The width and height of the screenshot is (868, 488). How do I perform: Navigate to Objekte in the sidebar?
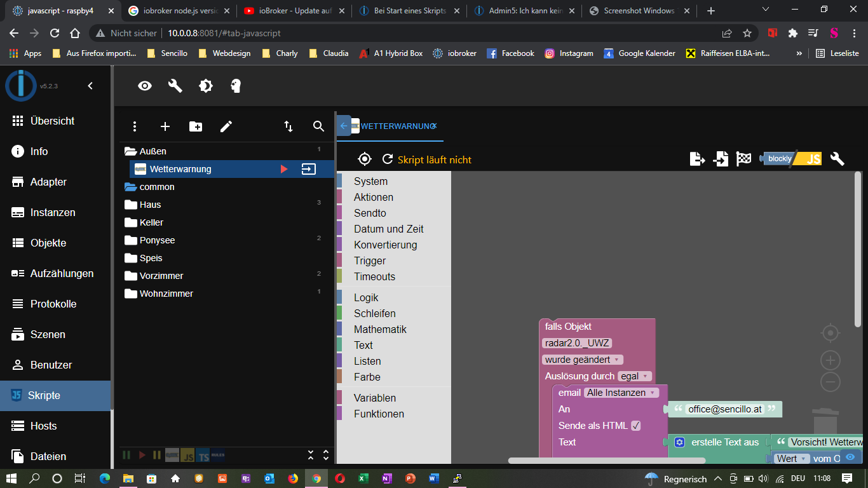55,243
